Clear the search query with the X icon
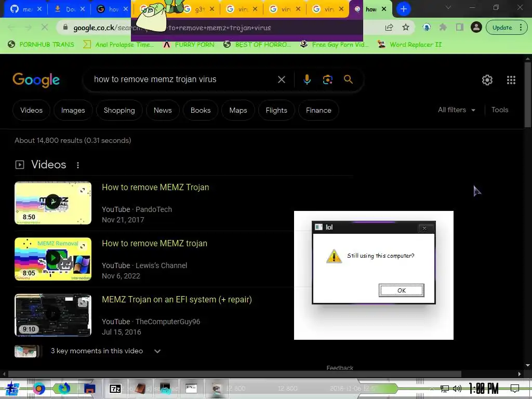532x399 pixels. (x=281, y=79)
